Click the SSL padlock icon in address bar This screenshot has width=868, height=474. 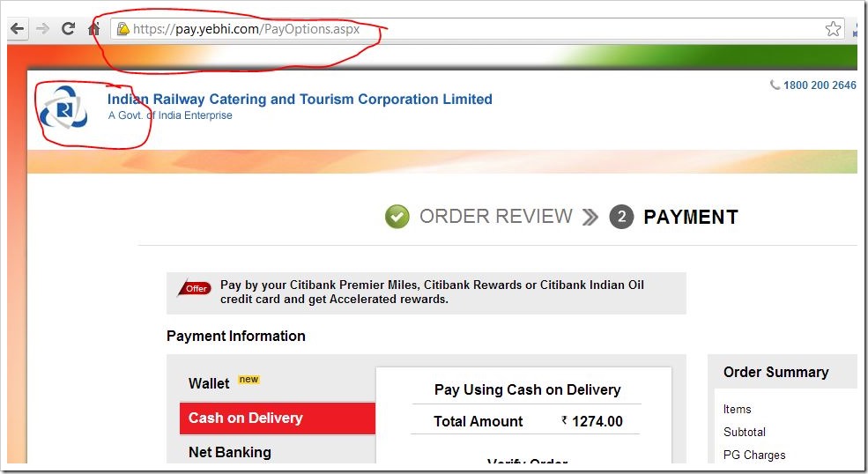point(123,29)
